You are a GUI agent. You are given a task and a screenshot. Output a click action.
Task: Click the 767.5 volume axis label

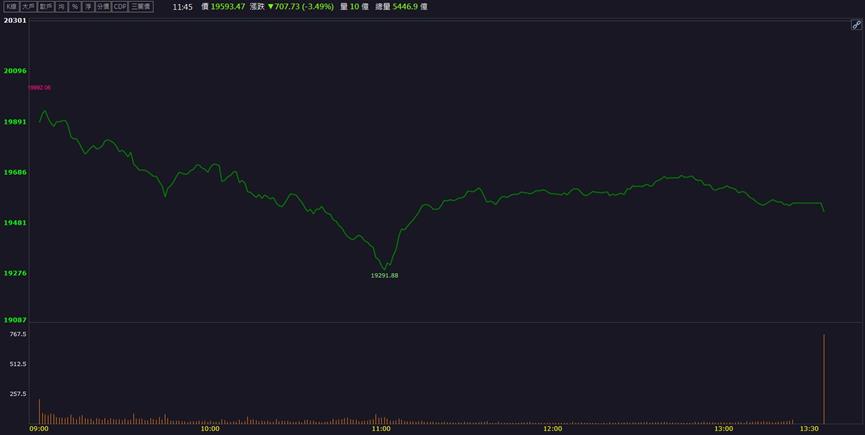coord(19,334)
